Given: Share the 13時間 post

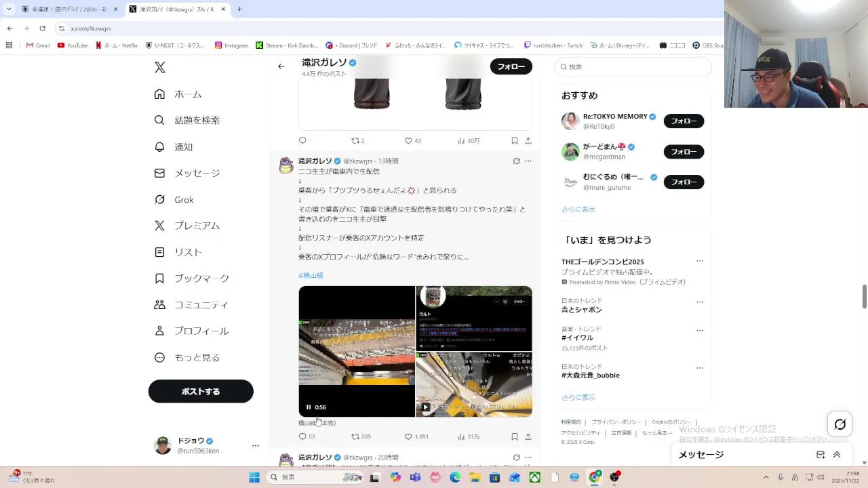Looking at the screenshot, I should 528,436.
